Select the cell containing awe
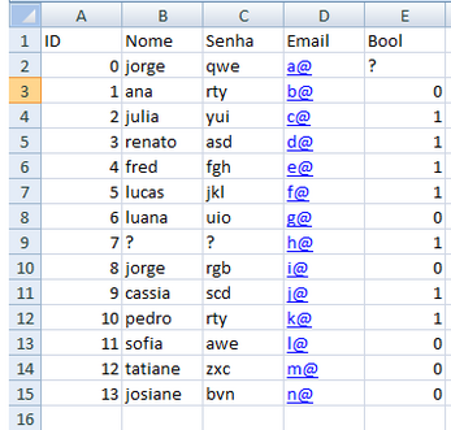451x430 pixels. click(243, 343)
